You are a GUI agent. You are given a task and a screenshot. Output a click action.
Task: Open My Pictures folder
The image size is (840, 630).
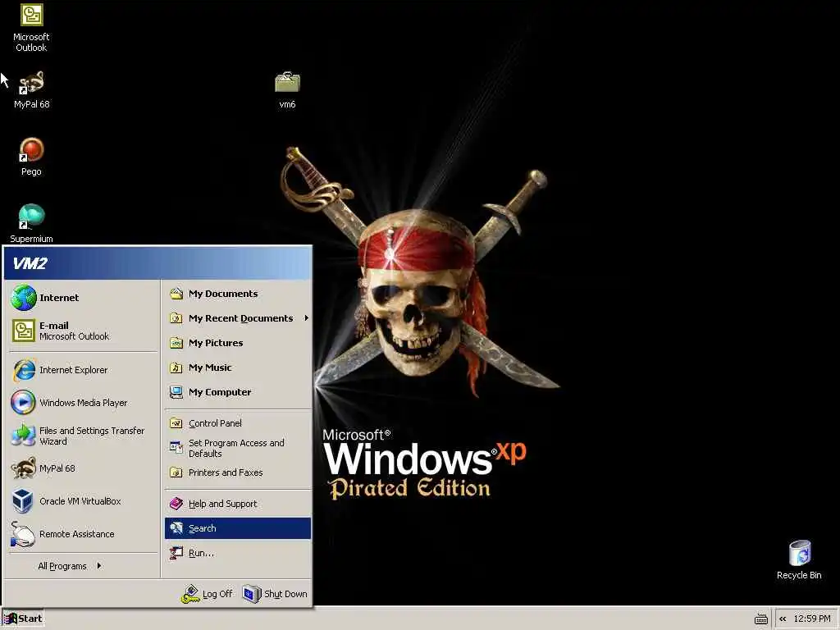coord(237,343)
